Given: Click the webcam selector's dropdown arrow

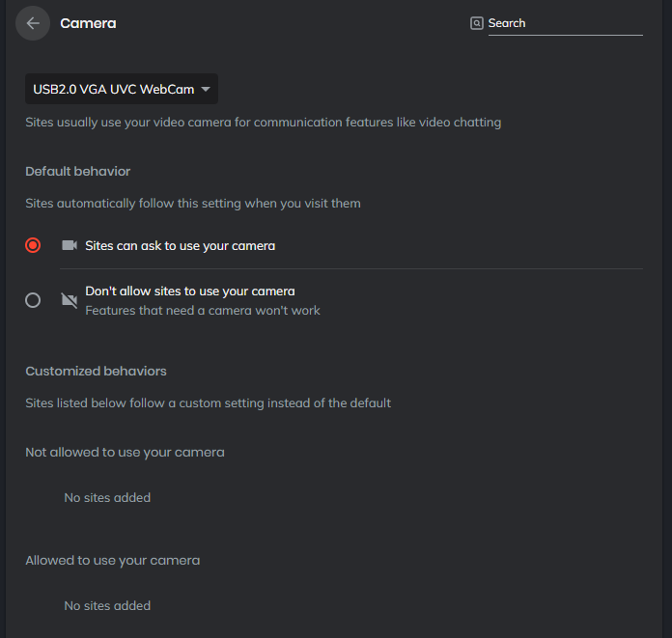Looking at the screenshot, I should pos(205,89).
